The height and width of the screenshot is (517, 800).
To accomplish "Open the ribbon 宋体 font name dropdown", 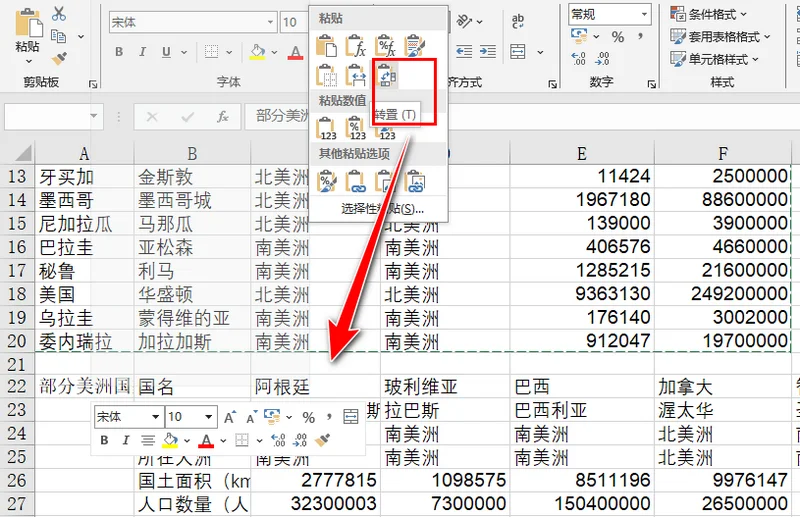I will point(270,22).
